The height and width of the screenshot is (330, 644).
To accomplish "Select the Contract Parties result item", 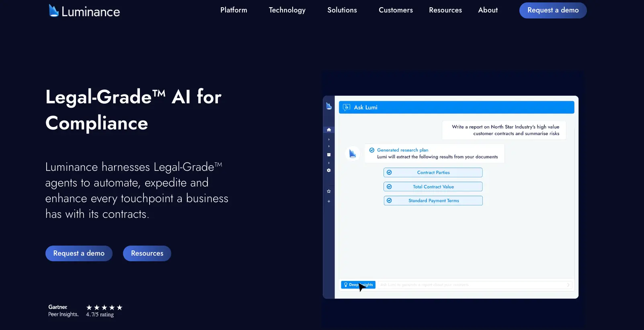I will [x=433, y=172].
